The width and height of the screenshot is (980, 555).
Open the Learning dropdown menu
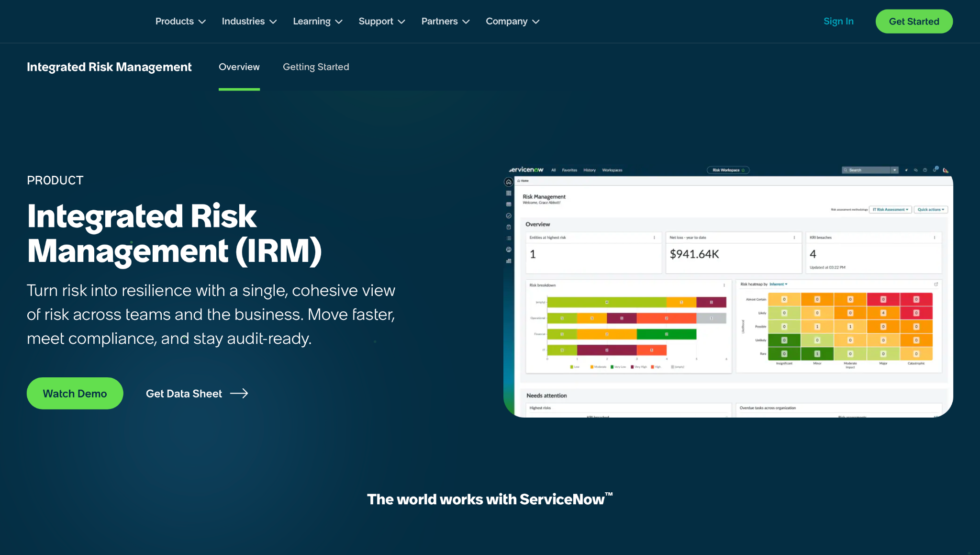(x=317, y=22)
